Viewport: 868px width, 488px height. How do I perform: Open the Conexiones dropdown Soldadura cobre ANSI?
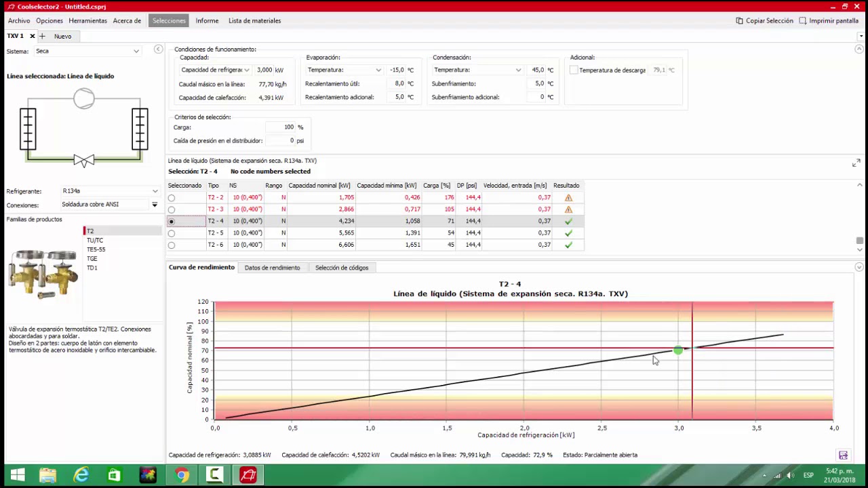(110, 204)
